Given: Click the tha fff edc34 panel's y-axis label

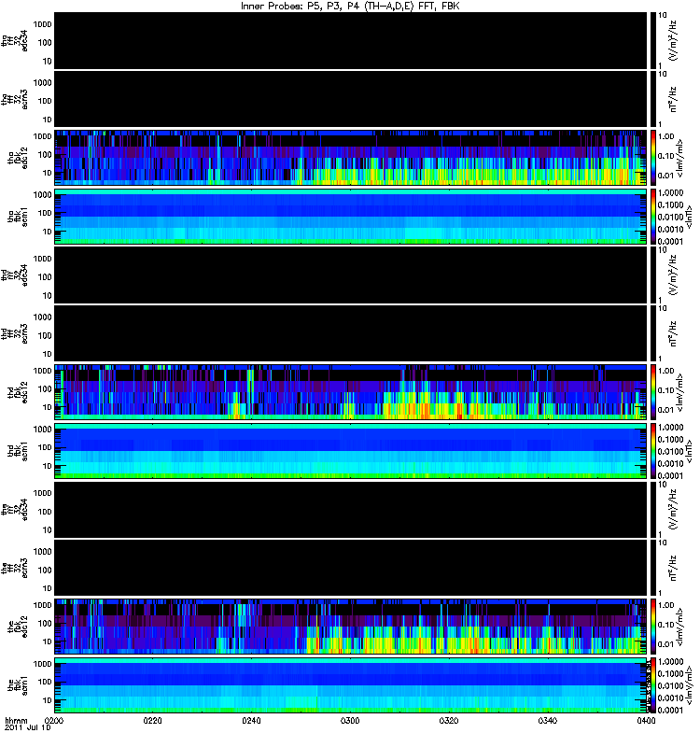Looking at the screenshot, I should pyautogui.click(x=15, y=41).
